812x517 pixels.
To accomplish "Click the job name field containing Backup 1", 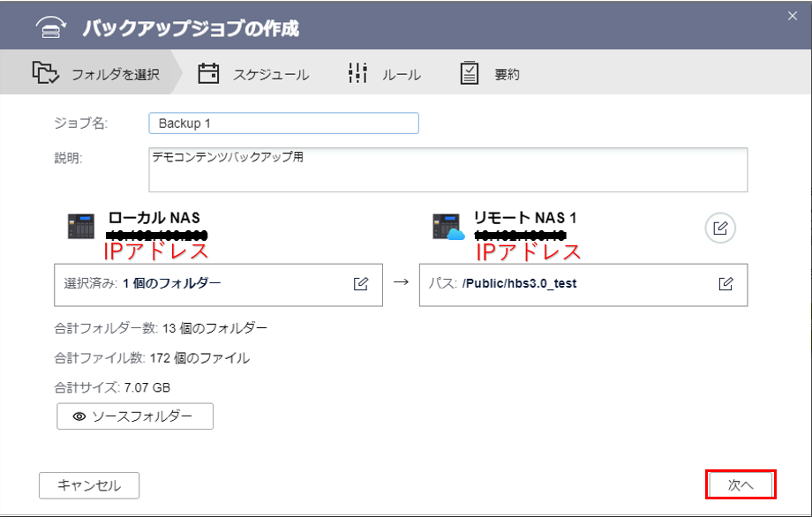I will 283,124.
